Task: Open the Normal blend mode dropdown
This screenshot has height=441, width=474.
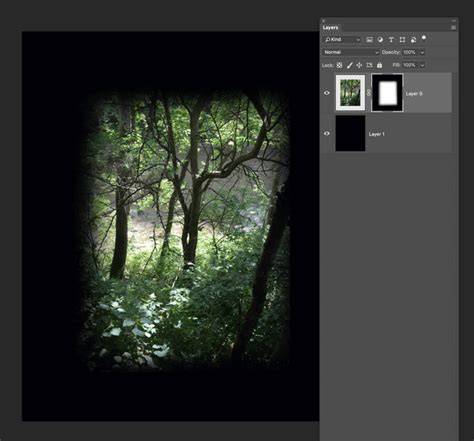Action: click(351, 52)
